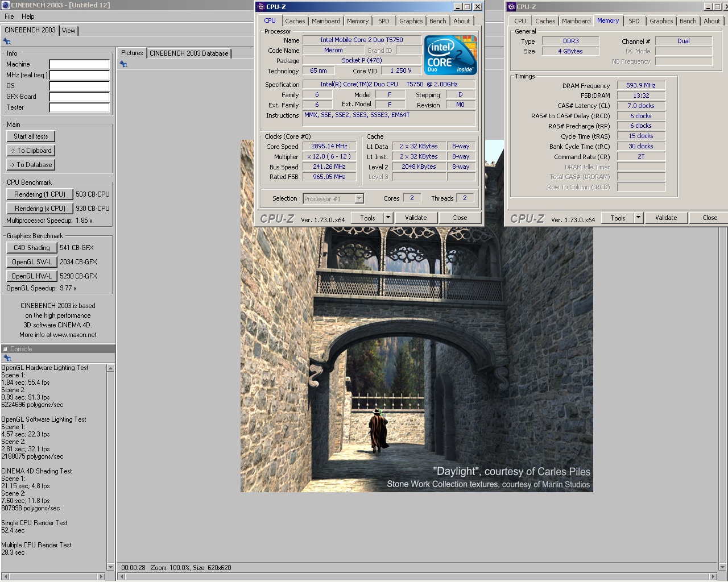Click Start all tests button
728x582 pixels.
(x=31, y=136)
